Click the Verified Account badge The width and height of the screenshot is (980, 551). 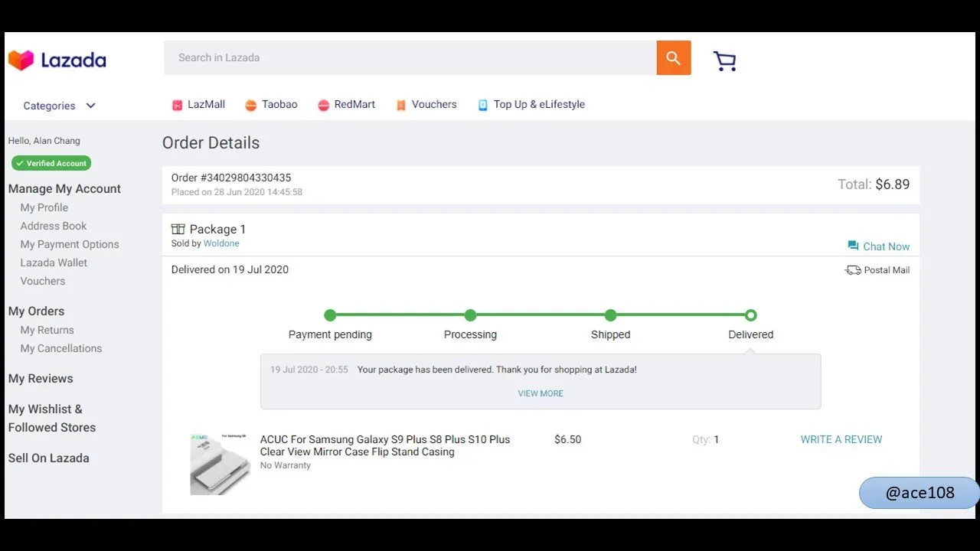click(51, 163)
